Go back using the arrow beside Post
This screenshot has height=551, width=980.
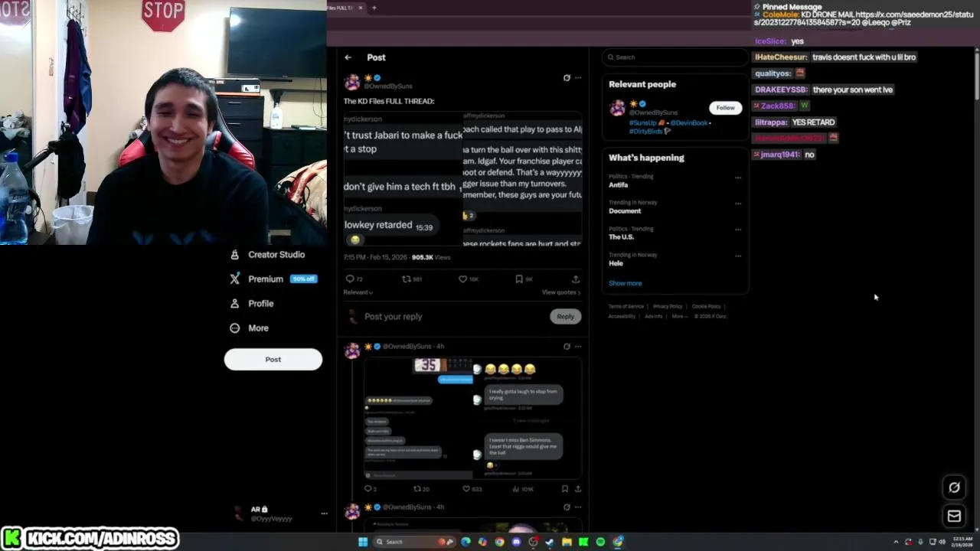click(x=348, y=57)
